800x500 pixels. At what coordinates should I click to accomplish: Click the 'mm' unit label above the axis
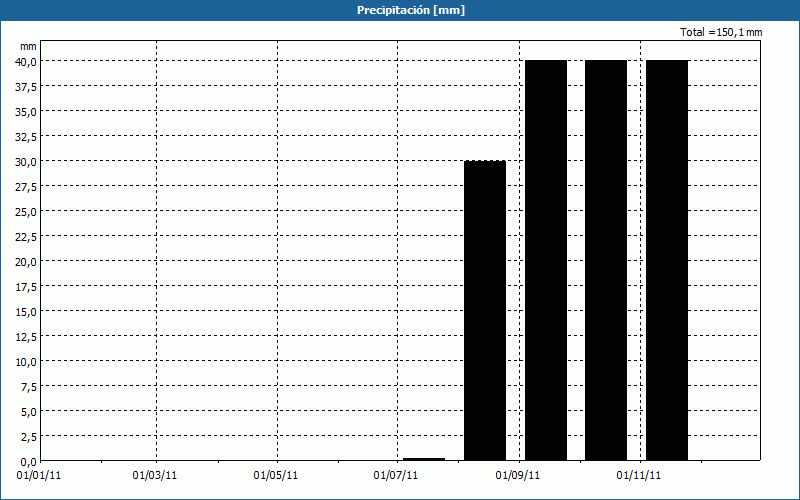click(29, 46)
